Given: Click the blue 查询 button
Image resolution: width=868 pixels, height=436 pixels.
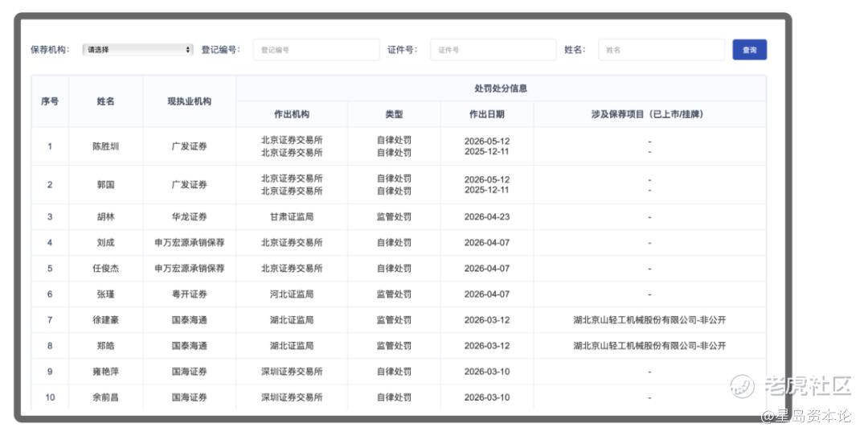Looking at the screenshot, I should pyautogui.click(x=750, y=50).
